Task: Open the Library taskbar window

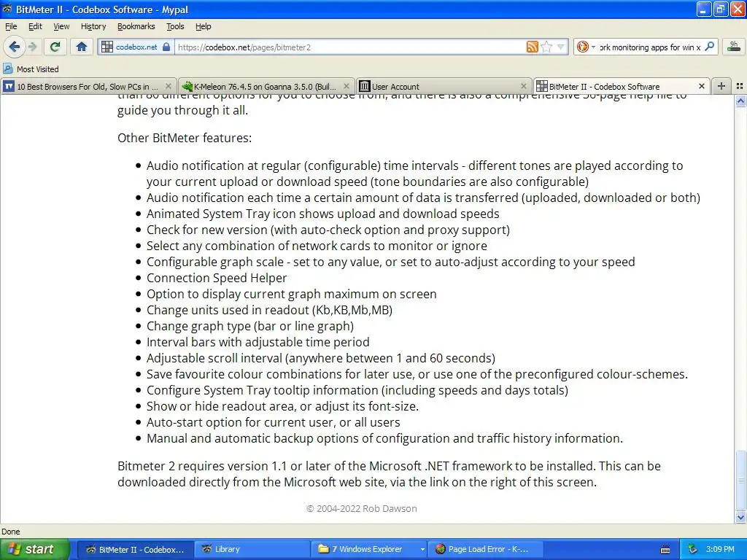Action: click(x=252, y=550)
